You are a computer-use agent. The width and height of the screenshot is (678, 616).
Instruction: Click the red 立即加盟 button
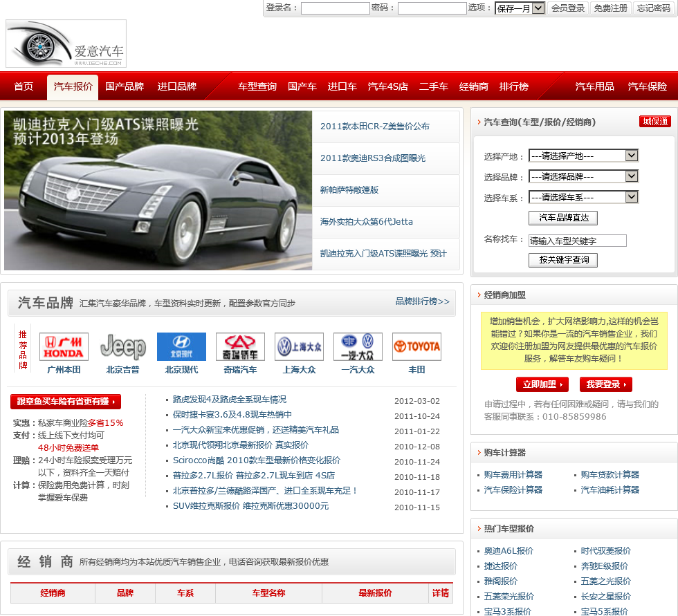(542, 384)
